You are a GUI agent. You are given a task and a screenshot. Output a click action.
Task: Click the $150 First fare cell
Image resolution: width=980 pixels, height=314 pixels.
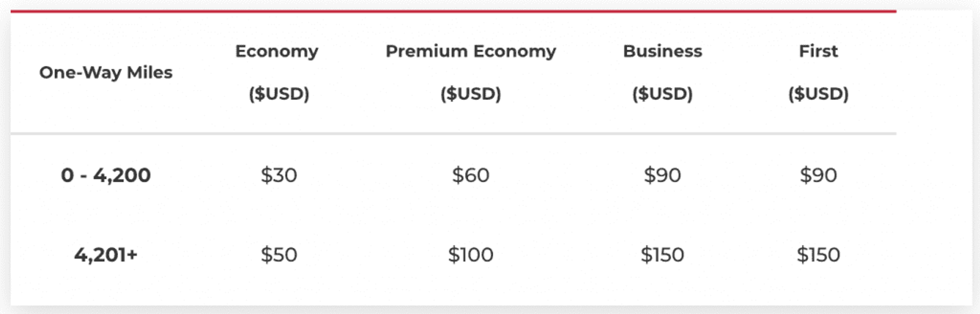(818, 255)
